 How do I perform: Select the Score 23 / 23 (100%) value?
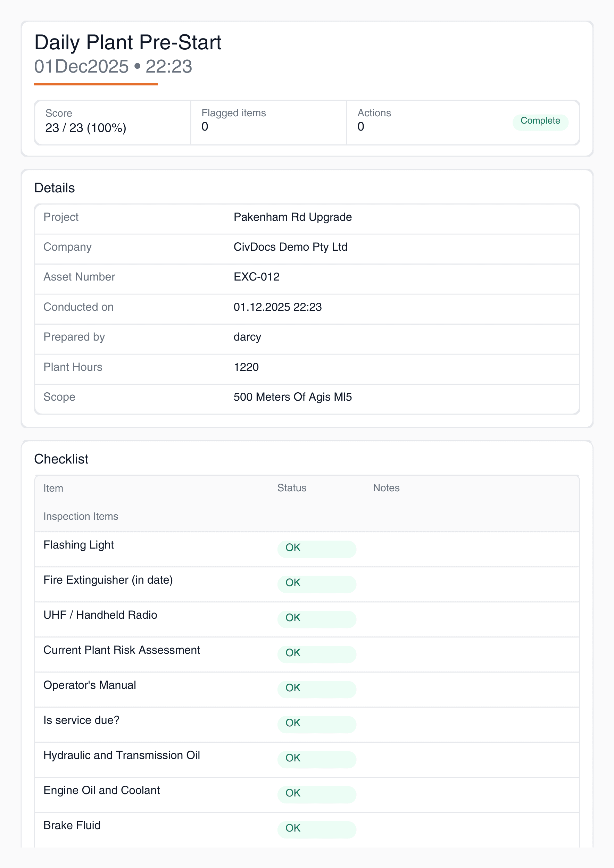[85, 128]
